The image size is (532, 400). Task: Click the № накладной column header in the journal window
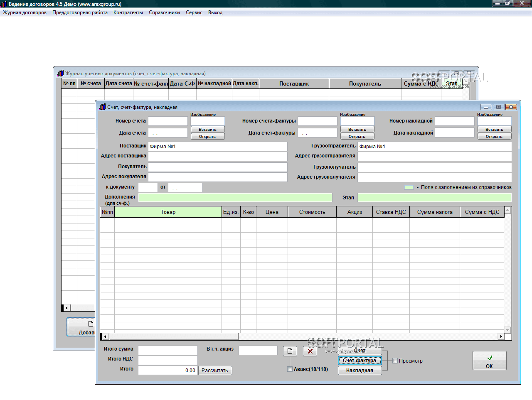214,83
